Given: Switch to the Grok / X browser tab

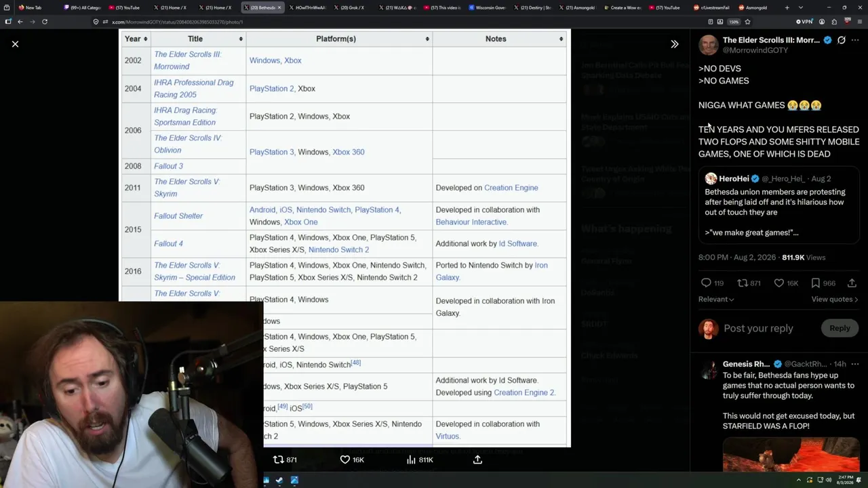Looking at the screenshot, I should [x=352, y=7].
